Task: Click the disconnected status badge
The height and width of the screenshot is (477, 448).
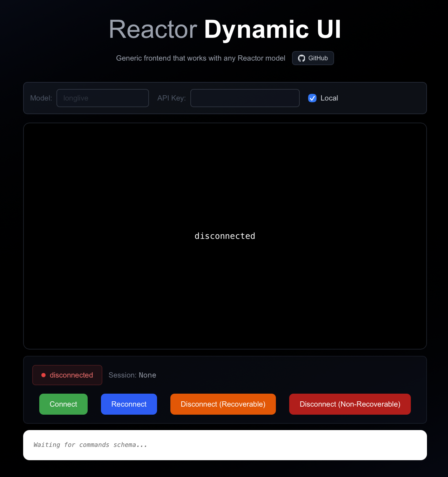Action: (x=67, y=375)
